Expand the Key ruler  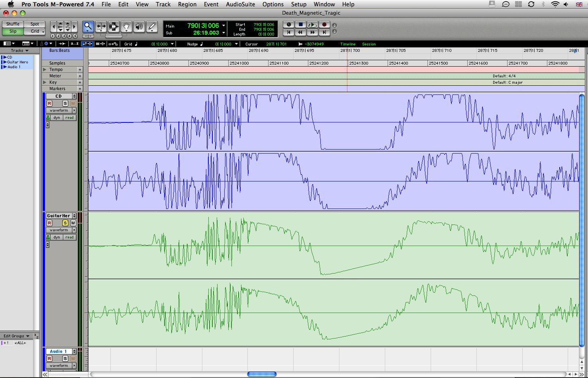coord(45,82)
